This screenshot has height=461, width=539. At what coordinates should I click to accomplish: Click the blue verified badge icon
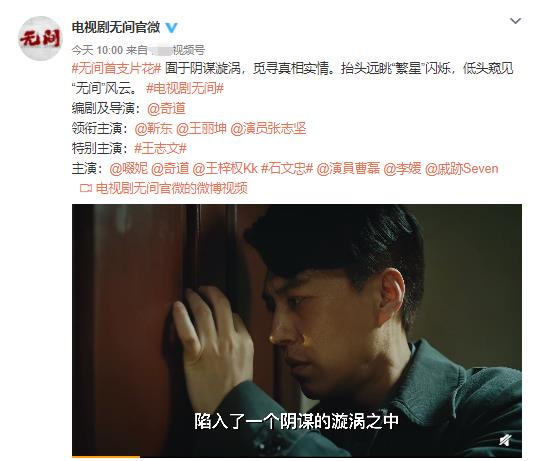point(171,28)
